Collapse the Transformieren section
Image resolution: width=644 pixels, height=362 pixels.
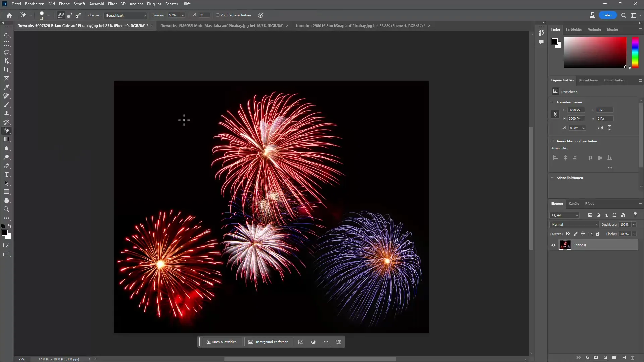(552, 102)
